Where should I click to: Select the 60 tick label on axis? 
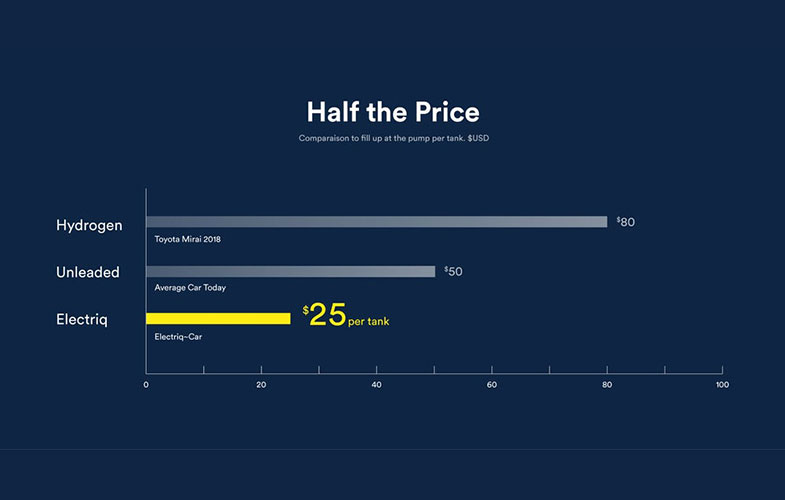pyautogui.click(x=492, y=385)
